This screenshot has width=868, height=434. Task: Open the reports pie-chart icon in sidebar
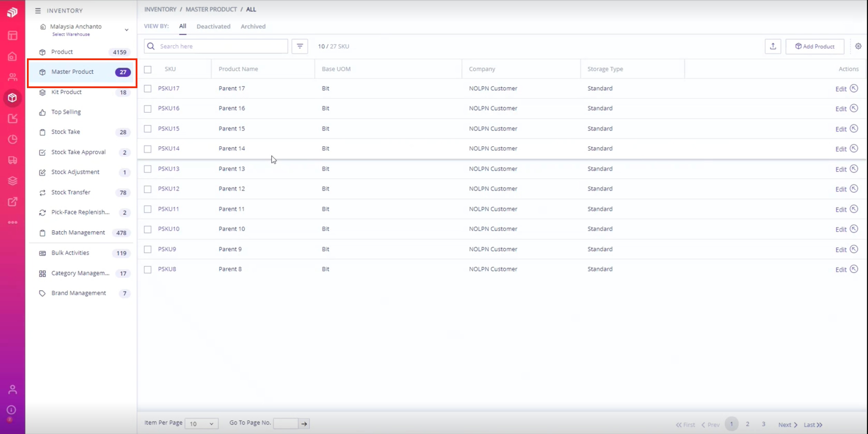12,139
